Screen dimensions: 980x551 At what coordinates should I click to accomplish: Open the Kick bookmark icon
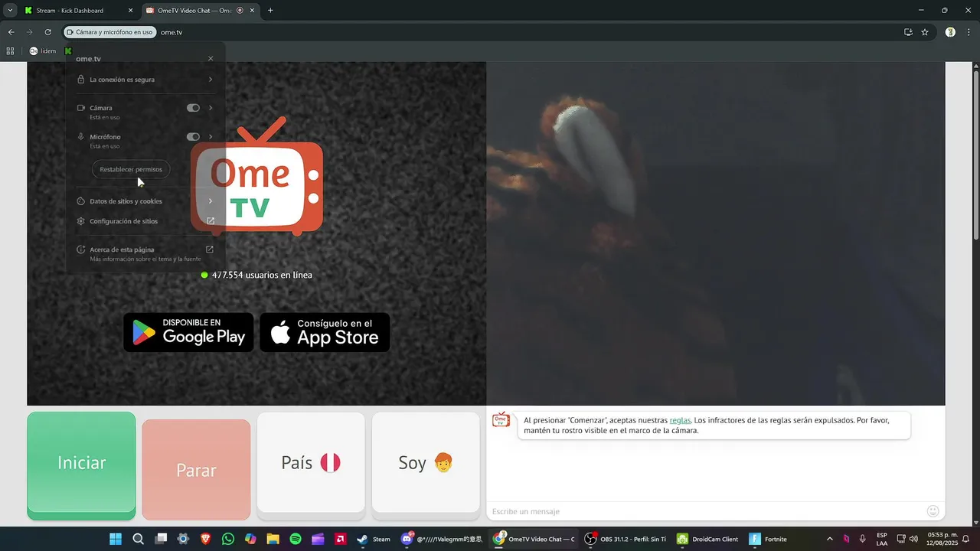tap(68, 51)
